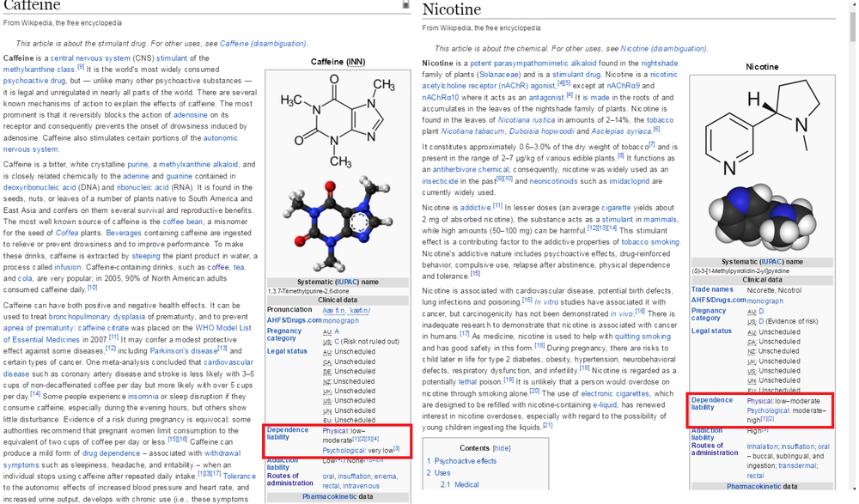Open the nightshade link
Image resolution: width=859 pixels, height=504 pixels.
click(660, 63)
